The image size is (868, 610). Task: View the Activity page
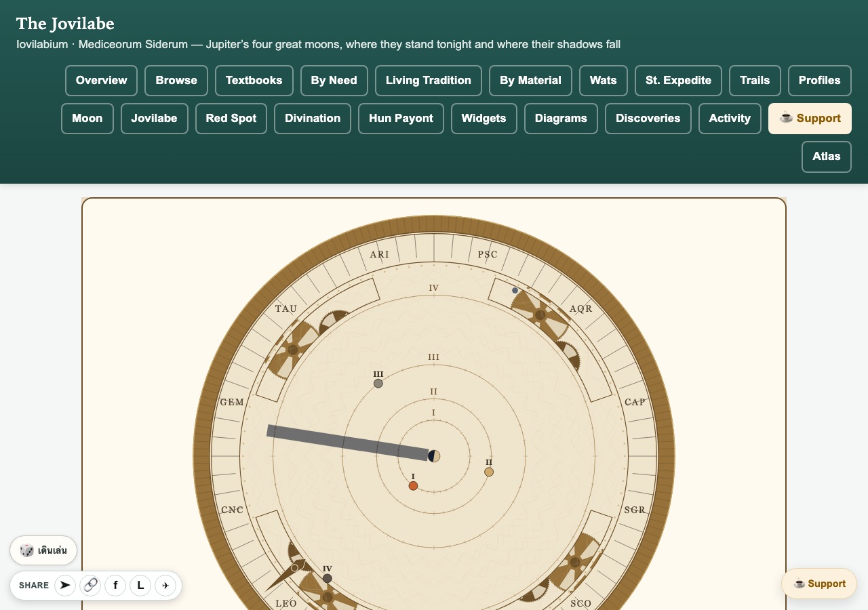click(730, 119)
